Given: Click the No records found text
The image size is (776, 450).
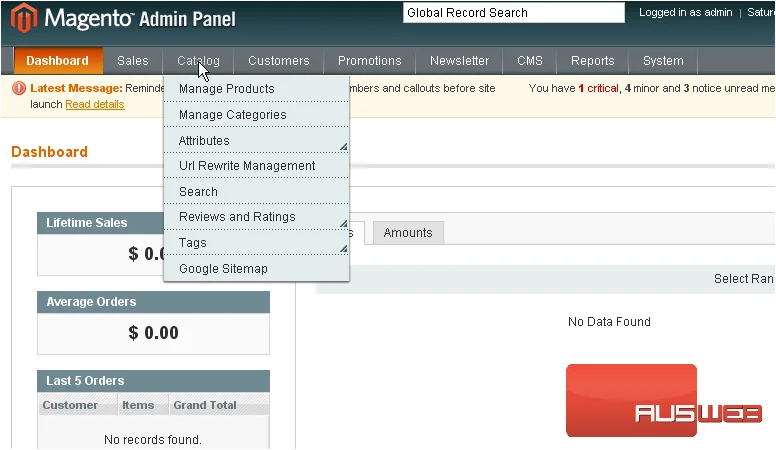Looking at the screenshot, I should (x=153, y=440).
